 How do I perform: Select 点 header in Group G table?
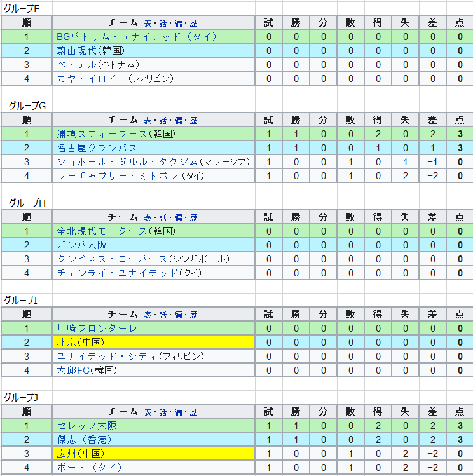[460, 119]
